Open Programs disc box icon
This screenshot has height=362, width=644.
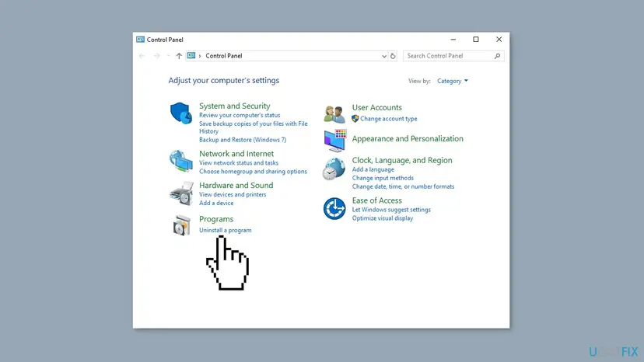coord(181,225)
